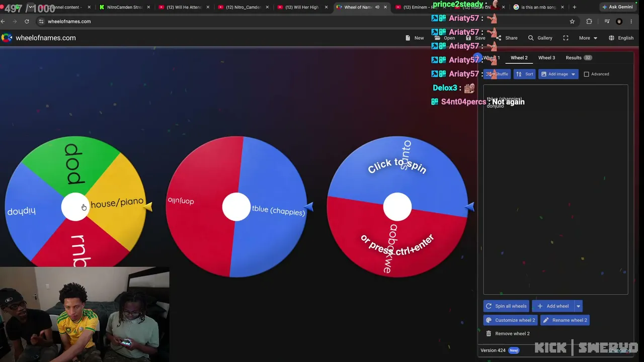The image size is (644, 362).
Task: Open the browser extensions puzzle icon
Action: 589,22
